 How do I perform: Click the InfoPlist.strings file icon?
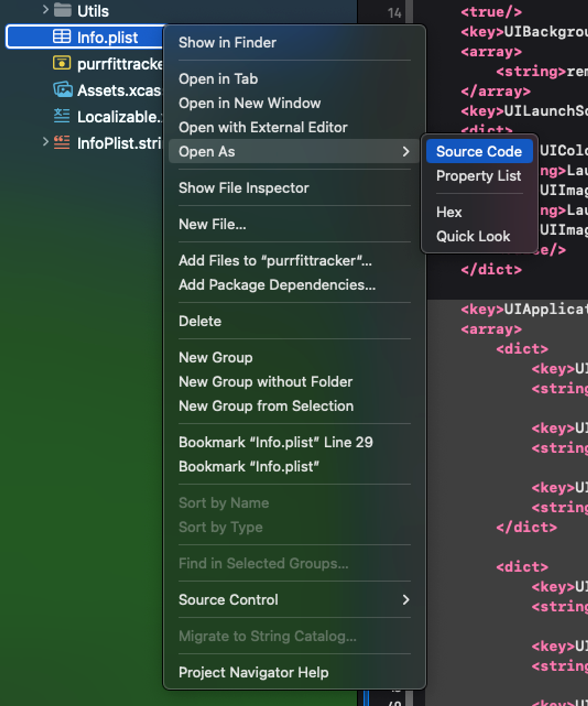click(x=61, y=143)
